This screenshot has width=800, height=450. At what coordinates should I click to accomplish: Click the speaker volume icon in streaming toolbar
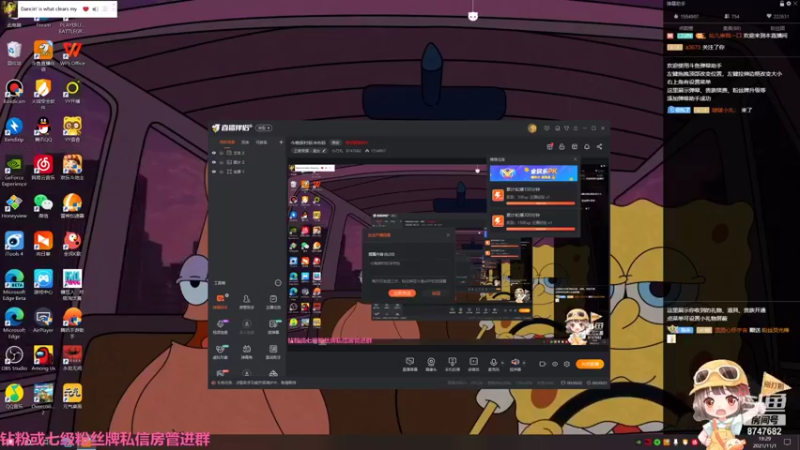point(515,364)
